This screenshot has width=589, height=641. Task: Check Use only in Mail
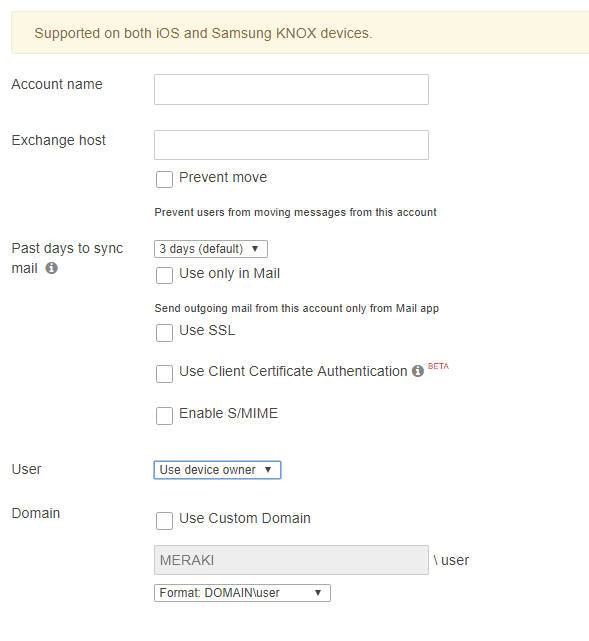pyautogui.click(x=164, y=276)
